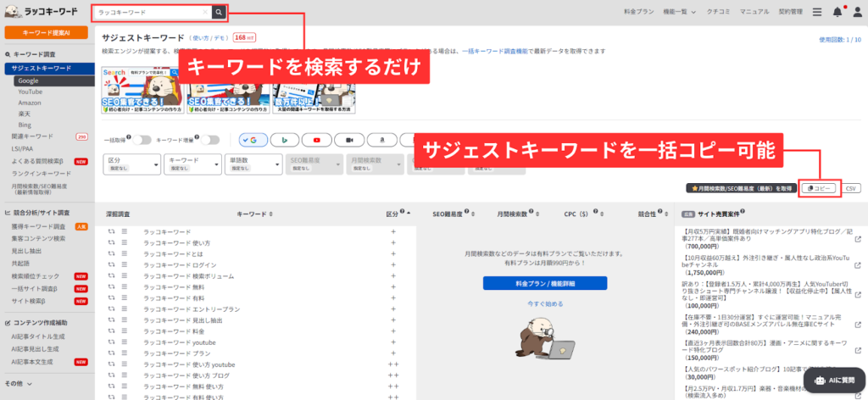Viewport: 868px width, 400px height.
Task: Enable the YouTube source chip
Action: click(x=317, y=141)
